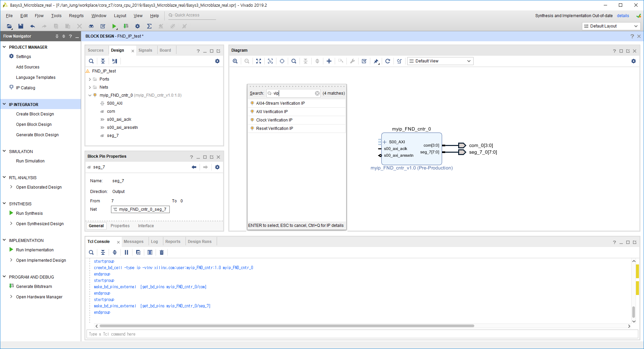Expand Open Synthesized Design
Screen dimensions: 644x349
click(11, 223)
